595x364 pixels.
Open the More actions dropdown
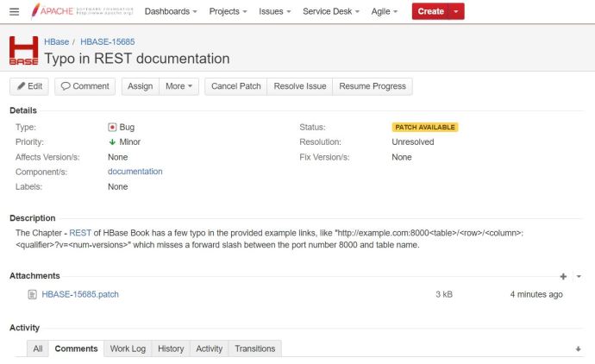[x=180, y=86]
